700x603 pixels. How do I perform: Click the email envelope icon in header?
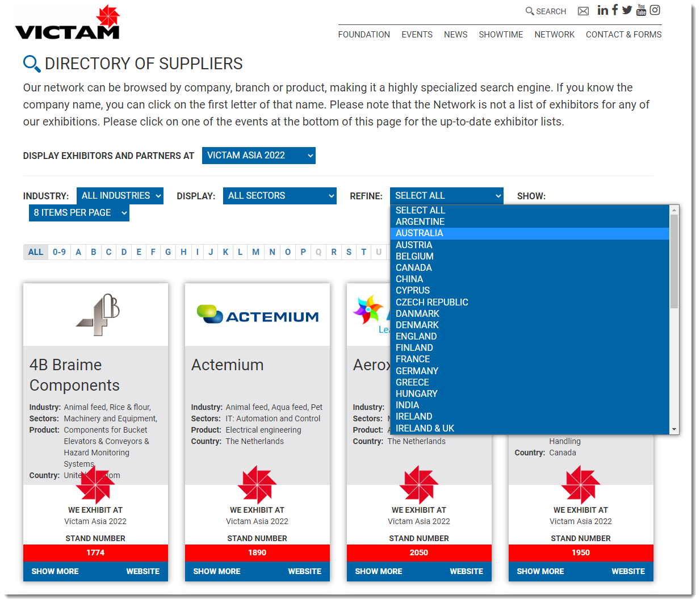[583, 11]
